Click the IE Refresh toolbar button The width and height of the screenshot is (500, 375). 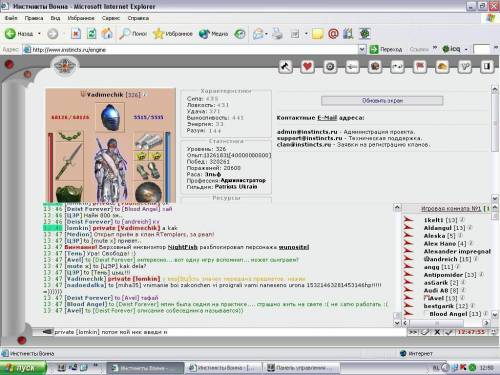click(91, 33)
